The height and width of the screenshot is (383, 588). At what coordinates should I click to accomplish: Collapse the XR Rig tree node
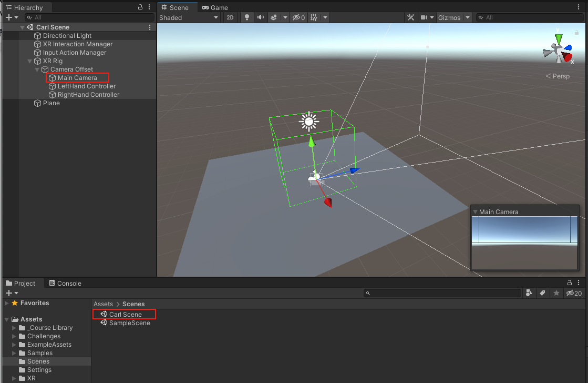30,61
